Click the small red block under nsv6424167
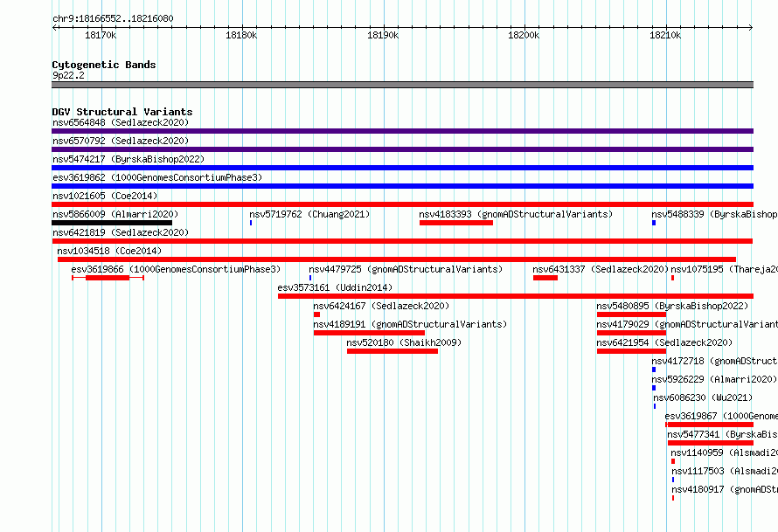 coord(316,314)
